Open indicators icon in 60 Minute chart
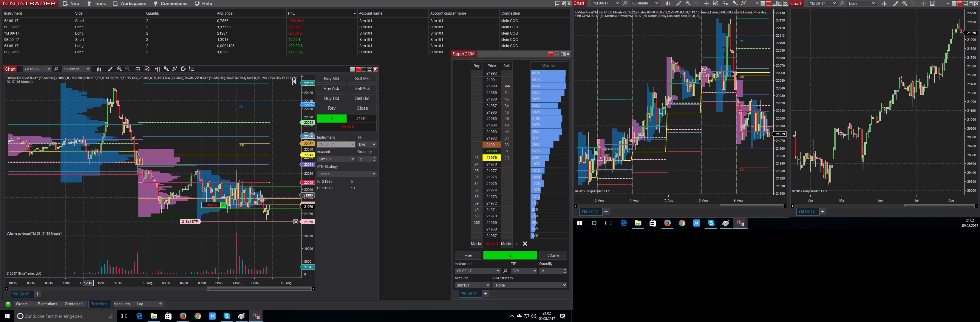This screenshot has height=322, width=980. [735, 3]
